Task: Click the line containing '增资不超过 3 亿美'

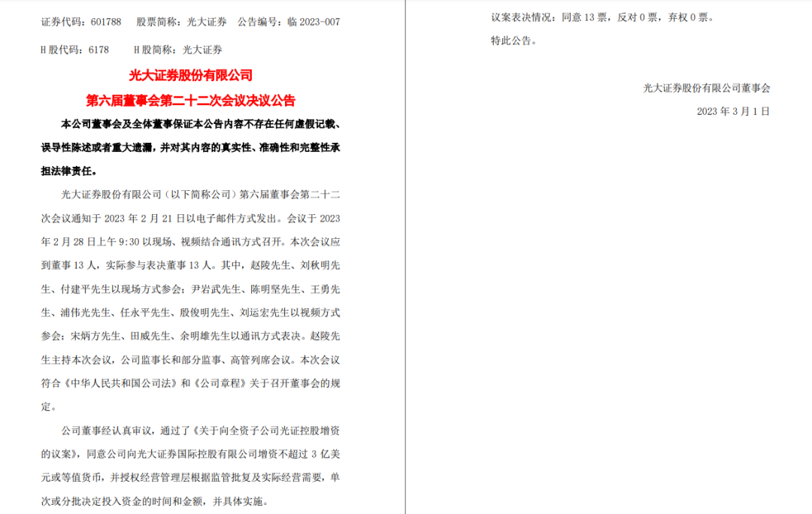Action: click(190, 454)
